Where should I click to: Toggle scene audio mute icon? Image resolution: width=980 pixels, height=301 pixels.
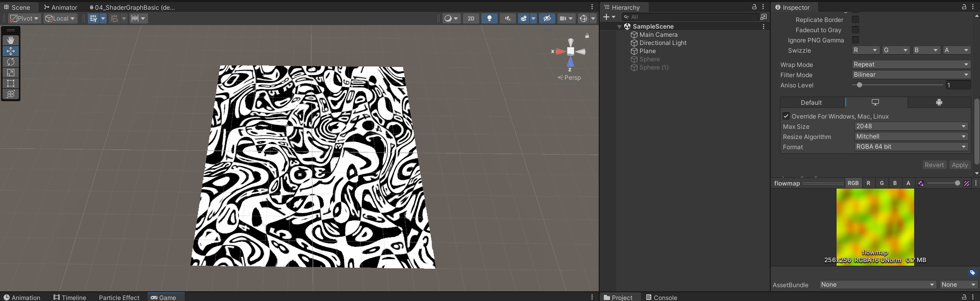(507, 18)
